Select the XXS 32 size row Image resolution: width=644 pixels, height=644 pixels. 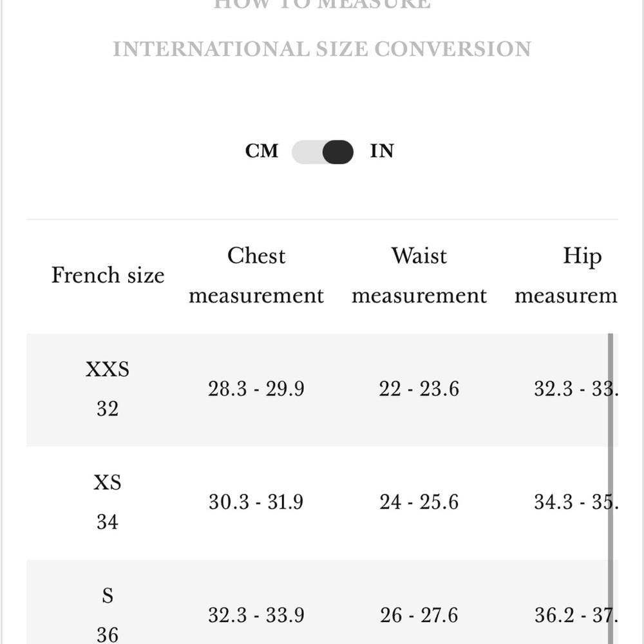click(x=322, y=390)
